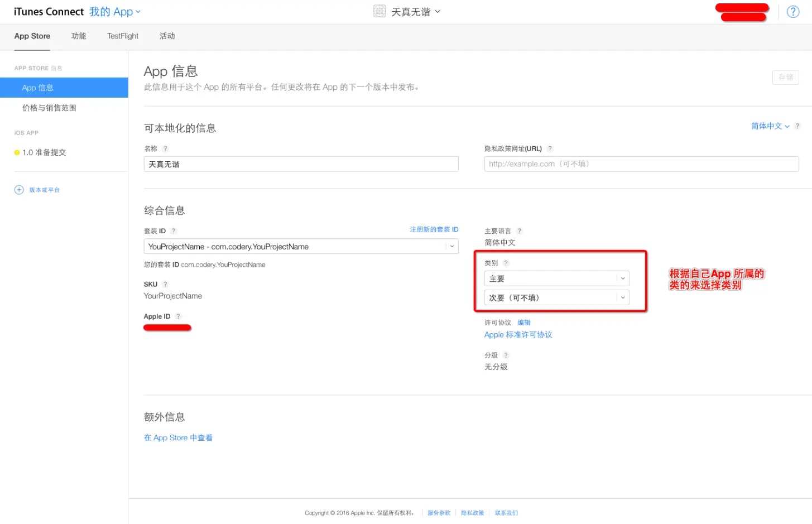Open the 服务条款 footer link
The height and width of the screenshot is (524, 812).
pyautogui.click(x=439, y=513)
